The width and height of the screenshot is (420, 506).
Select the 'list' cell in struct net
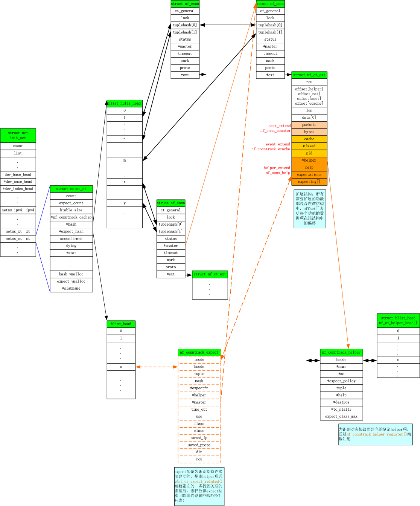(18, 153)
